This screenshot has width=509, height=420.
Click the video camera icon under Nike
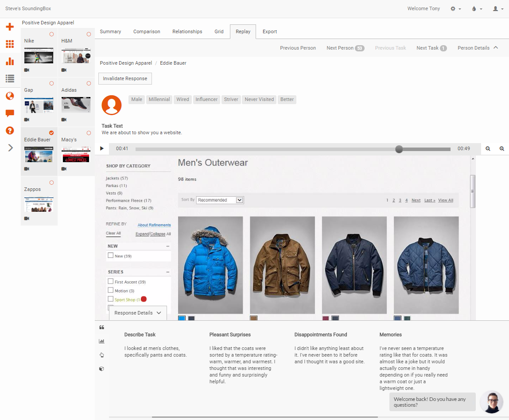27,70
